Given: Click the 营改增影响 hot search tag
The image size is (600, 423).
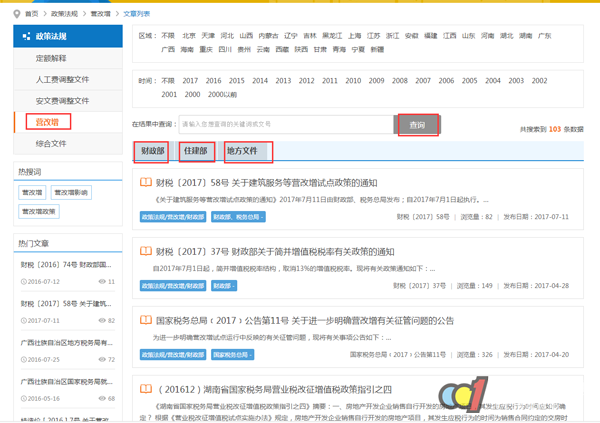Looking at the screenshot, I should pyautogui.click(x=71, y=192).
